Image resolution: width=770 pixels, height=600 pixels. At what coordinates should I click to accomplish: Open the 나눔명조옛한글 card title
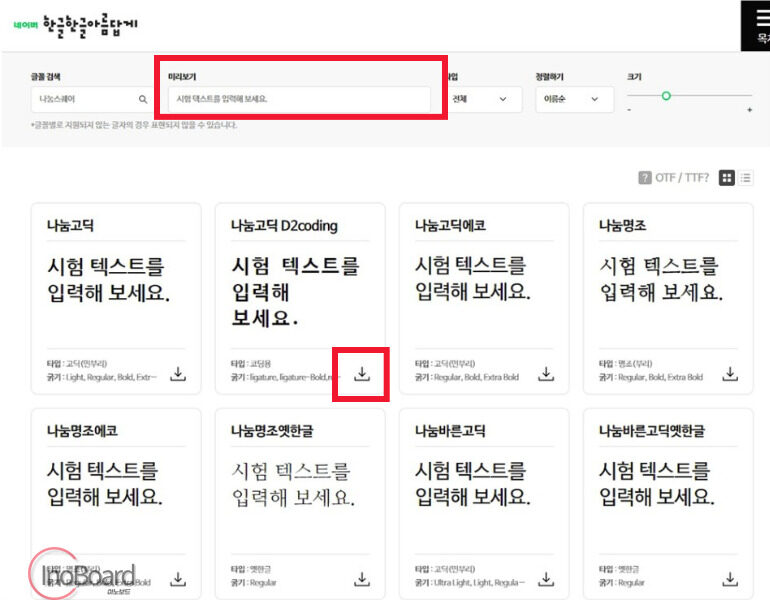click(272, 431)
